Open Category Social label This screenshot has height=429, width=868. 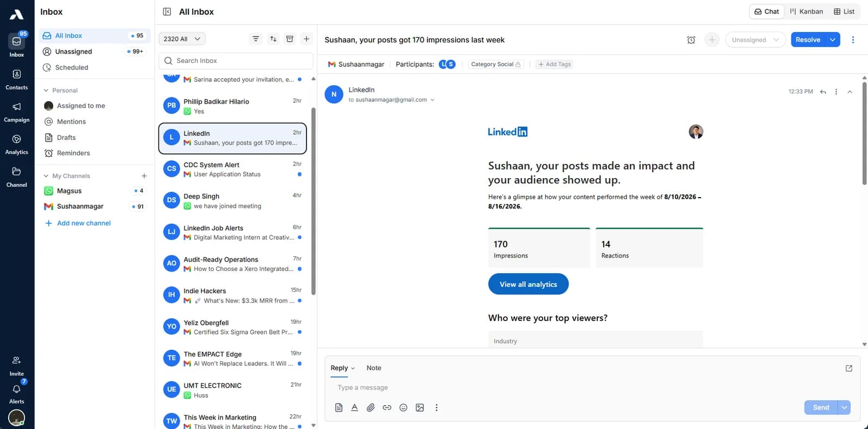[x=496, y=64]
